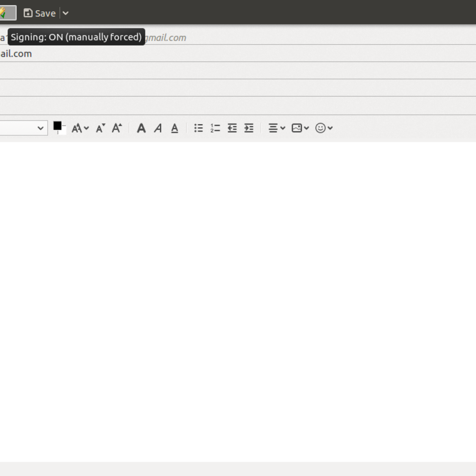This screenshot has height=476, width=476.
Task: Open the font family dropdown
Action: (x=23, y=128)
